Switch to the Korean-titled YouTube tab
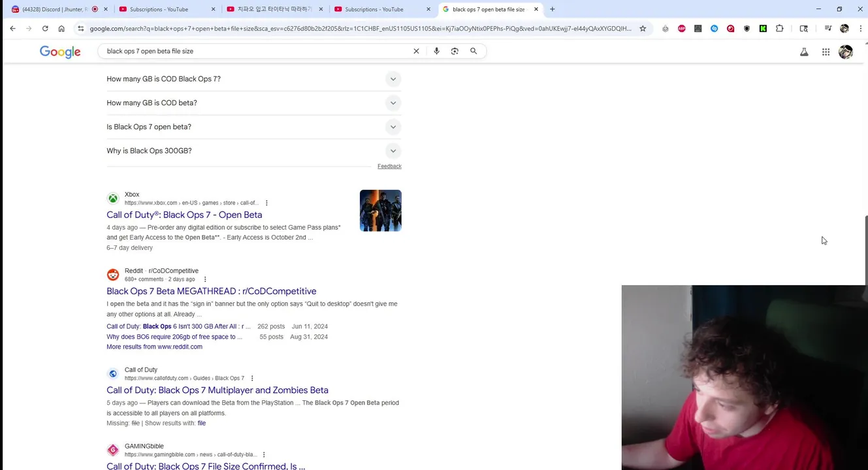Screen dimensions: 868x470 [x=274, y=9]
